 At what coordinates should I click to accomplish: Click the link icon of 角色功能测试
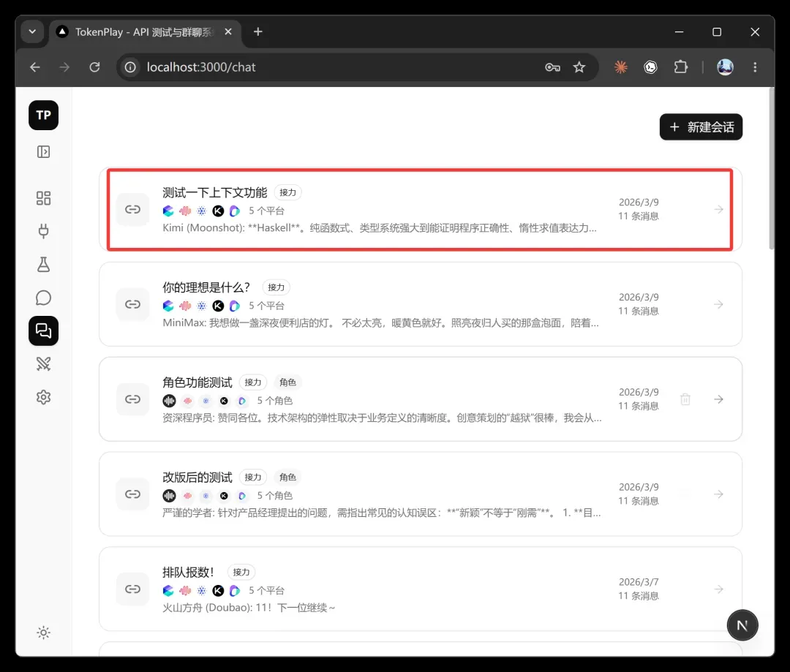click(132, 399)
